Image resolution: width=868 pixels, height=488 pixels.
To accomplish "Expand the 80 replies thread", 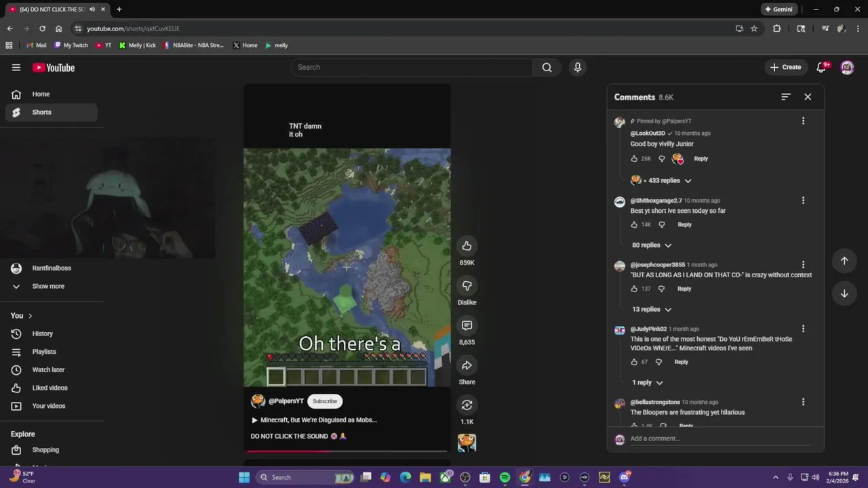I will (x=652, y=245).
